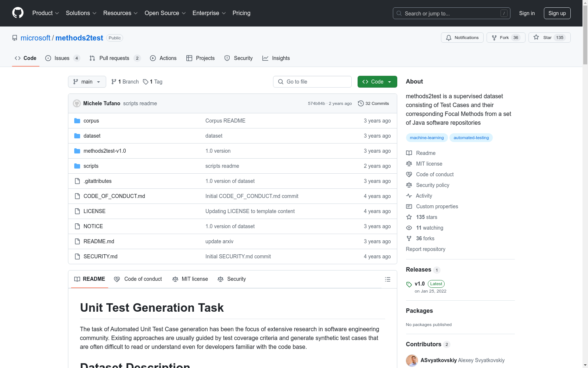588x368 pixels.
Task: View the 135 stars link
Action: click(x=422, y=217)
